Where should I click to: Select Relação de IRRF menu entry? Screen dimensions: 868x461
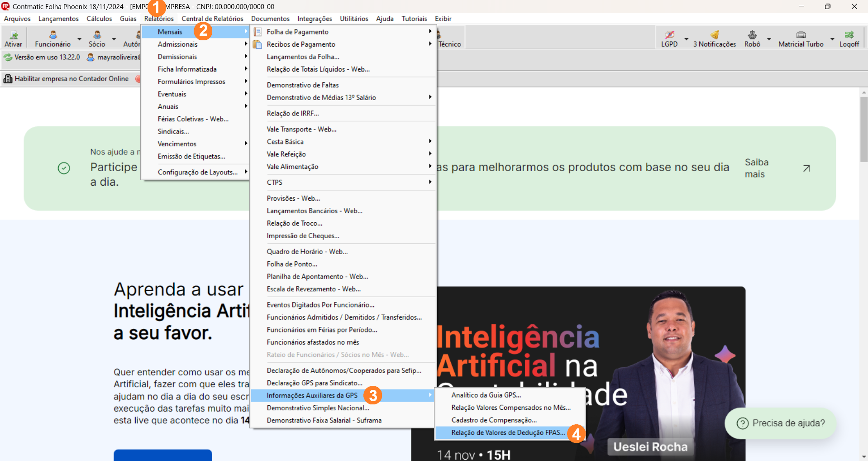[x=343, y=114]
